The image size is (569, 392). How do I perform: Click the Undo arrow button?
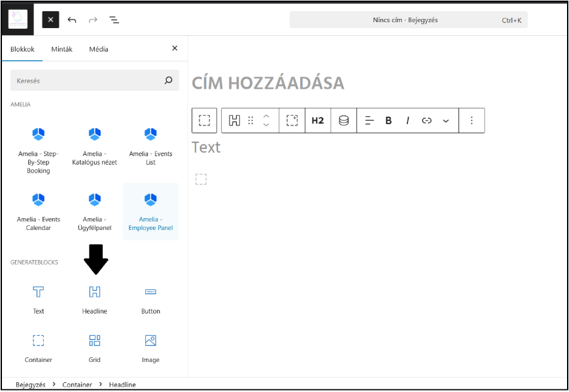(x=72, y=20)
